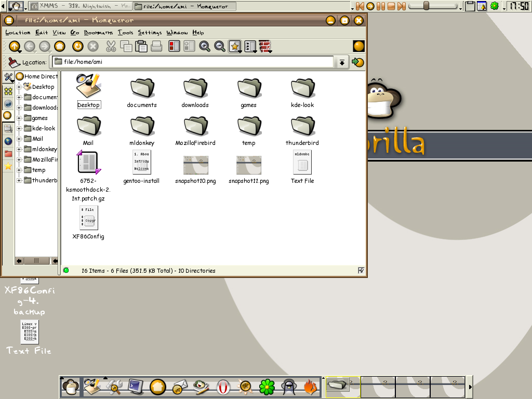Open the Services sidebar tab
Viewport: 532px width, 399px height.
click(8, 166)
